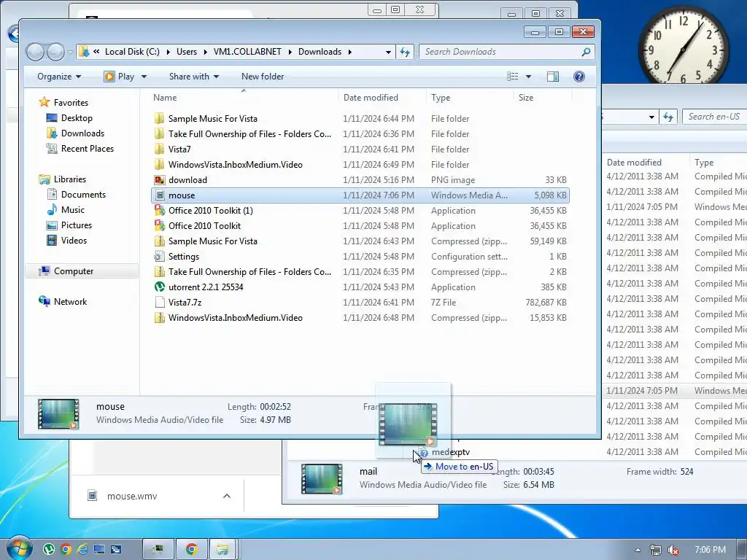Click the muted volume icon in system tray
Image resolution: width=747 pixels, height=560 pixels.
[673, 550]
